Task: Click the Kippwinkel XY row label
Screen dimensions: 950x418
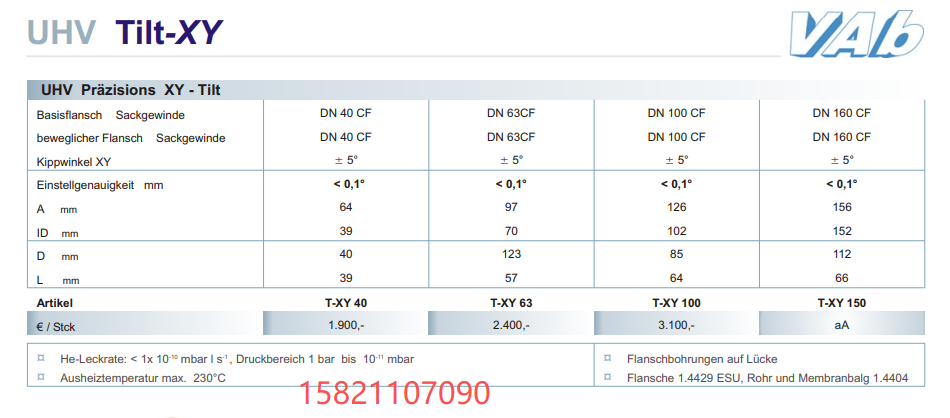Action: pyautogui.click(x=73, y=160)
